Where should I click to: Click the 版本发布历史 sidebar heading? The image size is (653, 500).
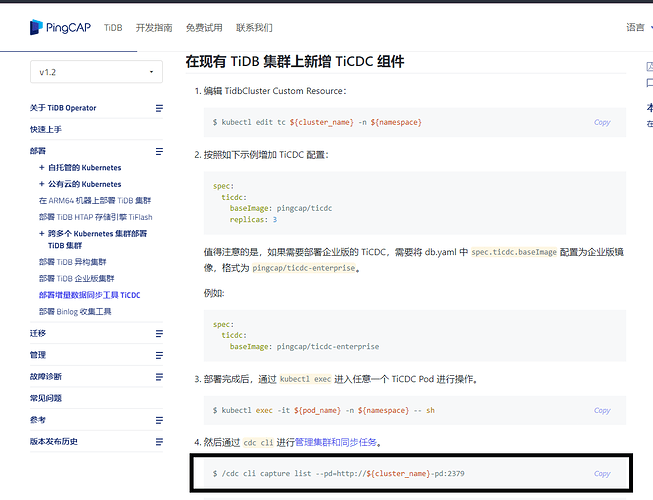coord(54,442)
